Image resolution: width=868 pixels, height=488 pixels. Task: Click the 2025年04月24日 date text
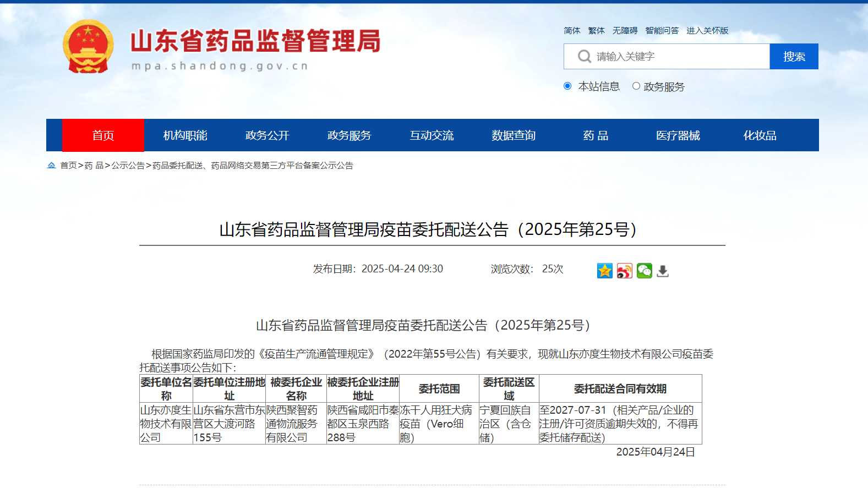pyautogui.click(x=656, y=452)
